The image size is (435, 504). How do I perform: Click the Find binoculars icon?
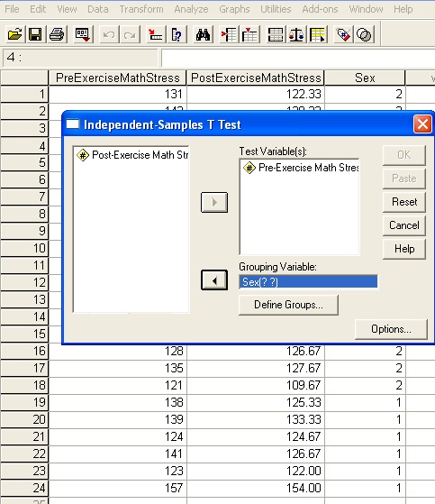(203, 34)
